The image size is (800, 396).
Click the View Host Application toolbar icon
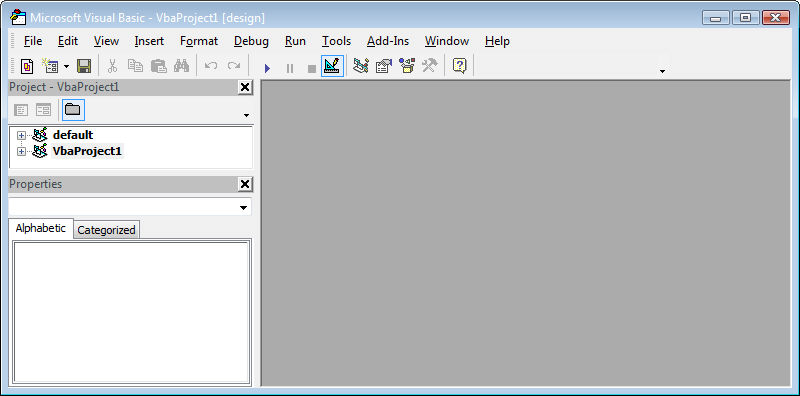click(27, 66)
